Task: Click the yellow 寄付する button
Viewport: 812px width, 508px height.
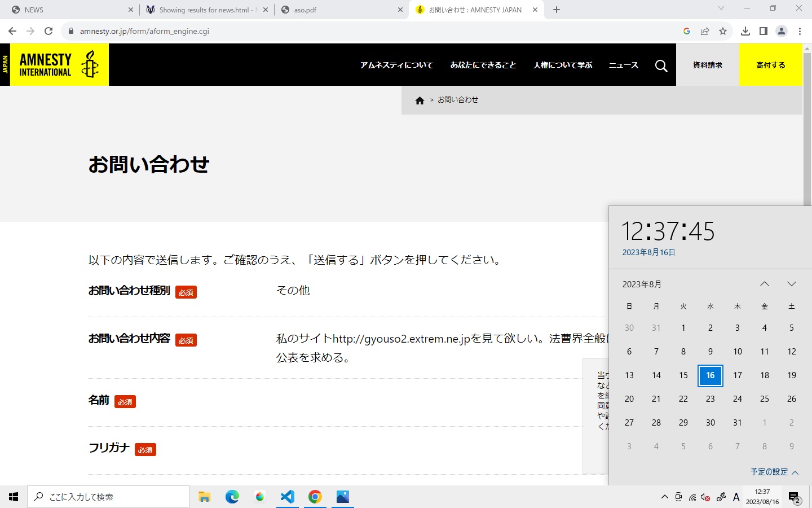Action: click(x=770, y=65)
